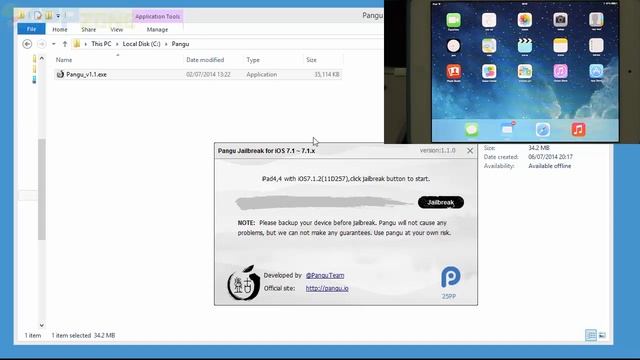This screenshot has width=640, height=360.
Task: Tap Messages in the iPad dock
Action: coord(471,130)
